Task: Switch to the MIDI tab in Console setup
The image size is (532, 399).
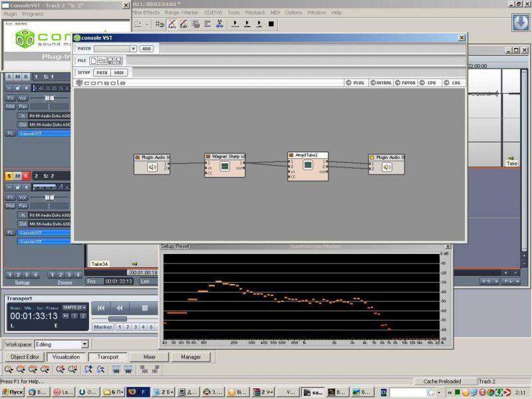Action: point(119,72)
